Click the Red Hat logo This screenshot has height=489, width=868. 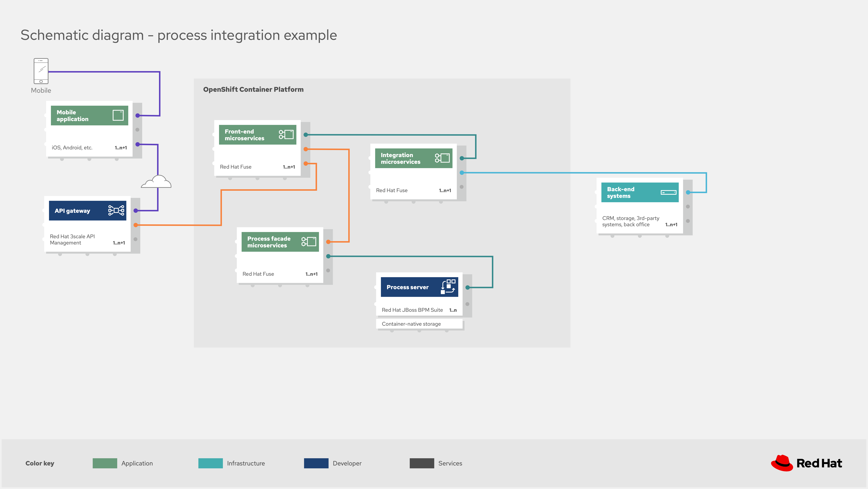pyautogui.click(x=806, y=463)
